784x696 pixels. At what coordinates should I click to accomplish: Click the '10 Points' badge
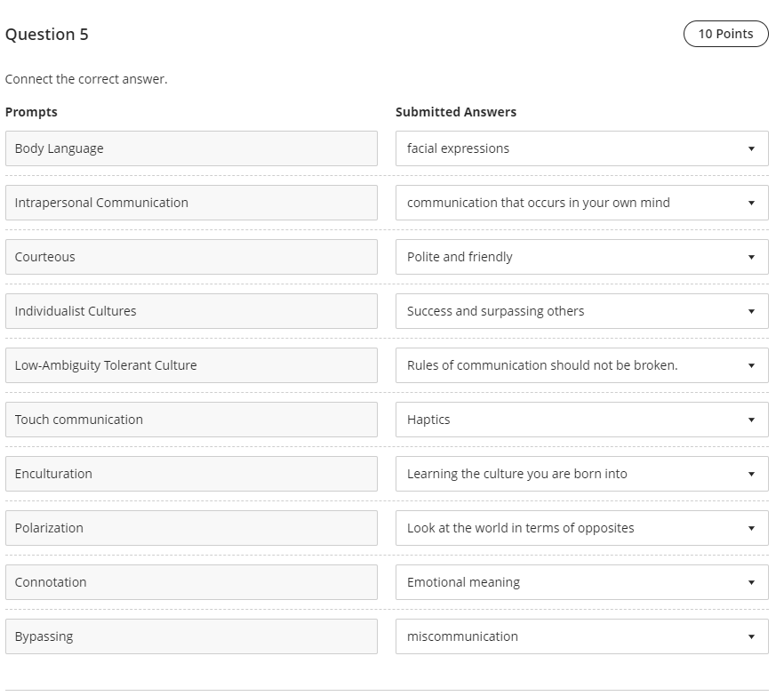click(x=725, y=34)
